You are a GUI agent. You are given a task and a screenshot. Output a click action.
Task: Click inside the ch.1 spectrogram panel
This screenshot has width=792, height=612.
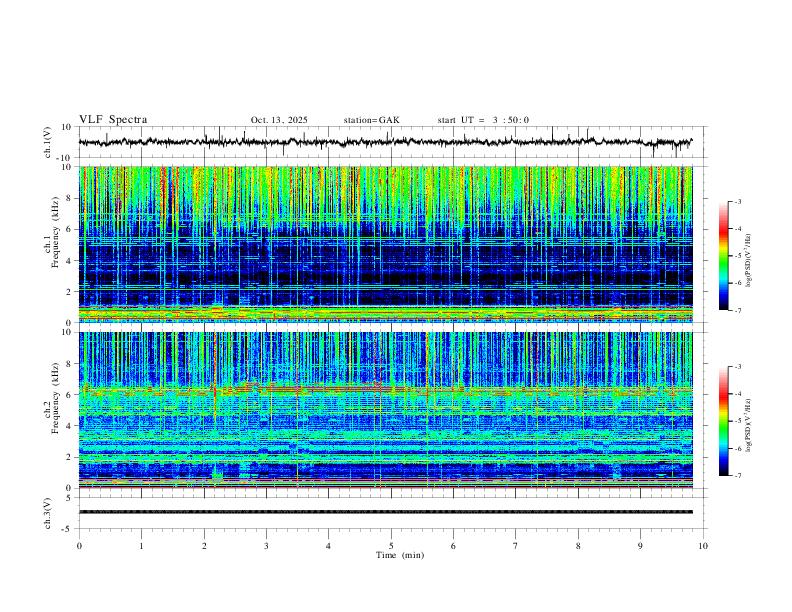385,244
